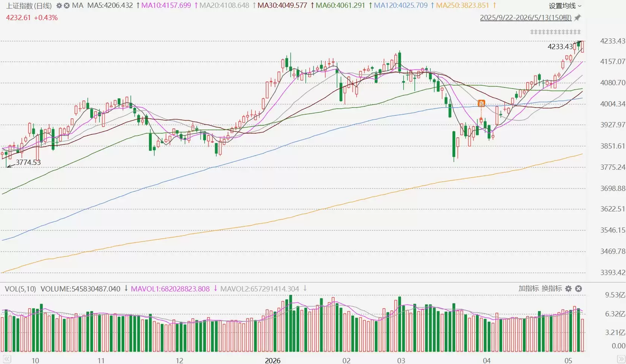Jump to earlier data with left double-arrow
Screen dimensions: 626x364
(x=7, y=360)
